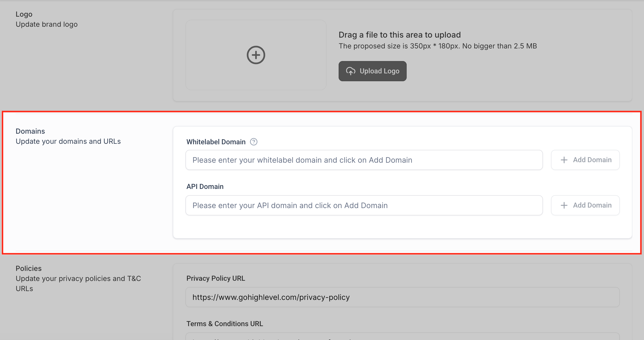Click the 'Terms & Conditions URL' label
Viewport: 644px width, 340px height.
point(224,324)
